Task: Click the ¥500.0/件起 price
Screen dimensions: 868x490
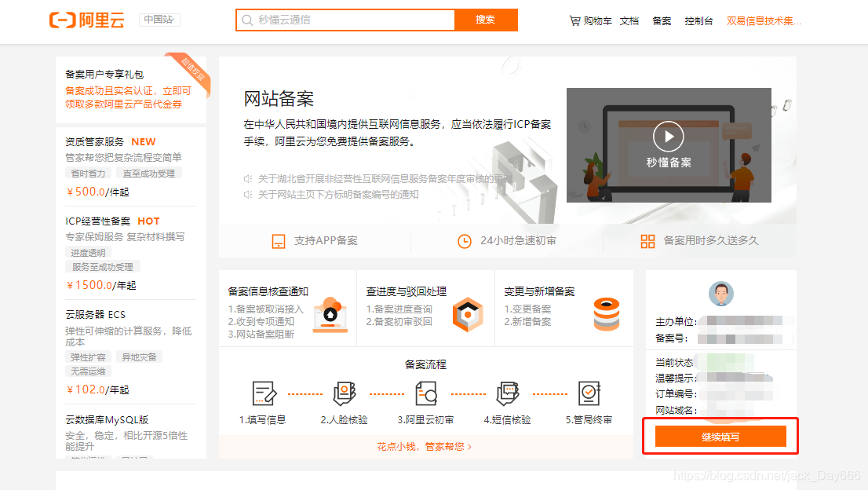Action: click(x=97, y=192)
